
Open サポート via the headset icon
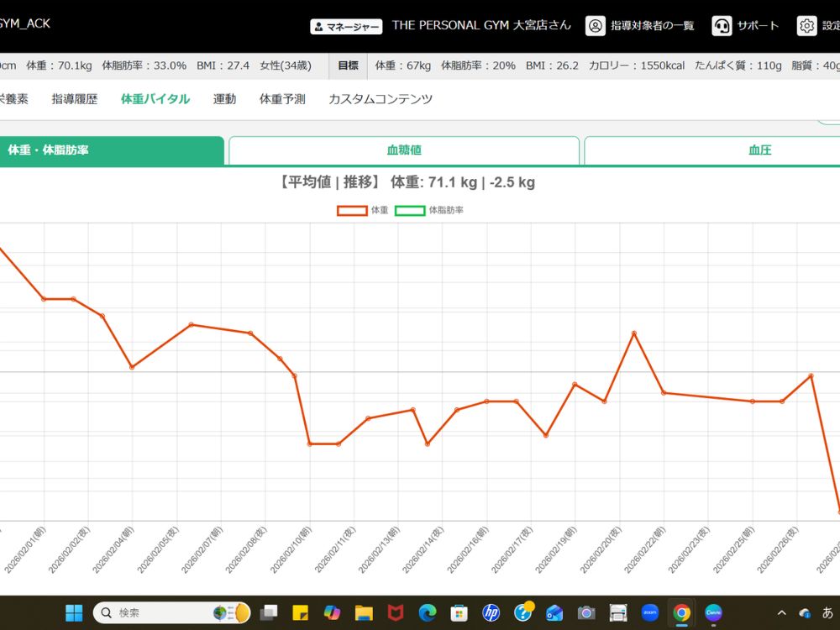pyautogui.click(x=722, y=26)
